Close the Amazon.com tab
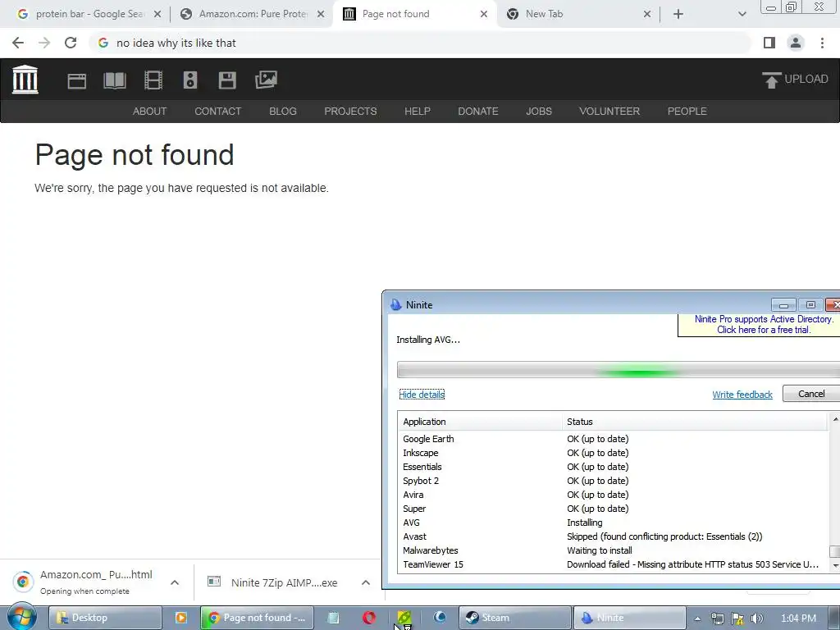The width and height of the screenshot is (840, 630). (321, 15)
